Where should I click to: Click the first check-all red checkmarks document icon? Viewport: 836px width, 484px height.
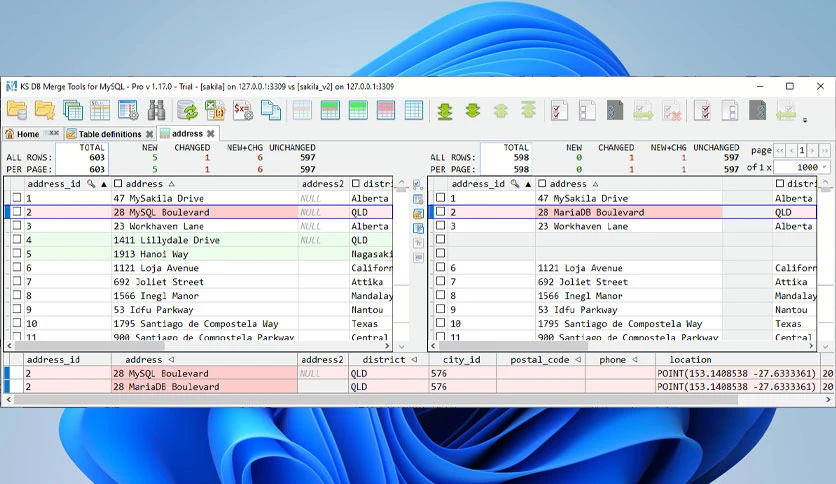(x=559, y=110)
